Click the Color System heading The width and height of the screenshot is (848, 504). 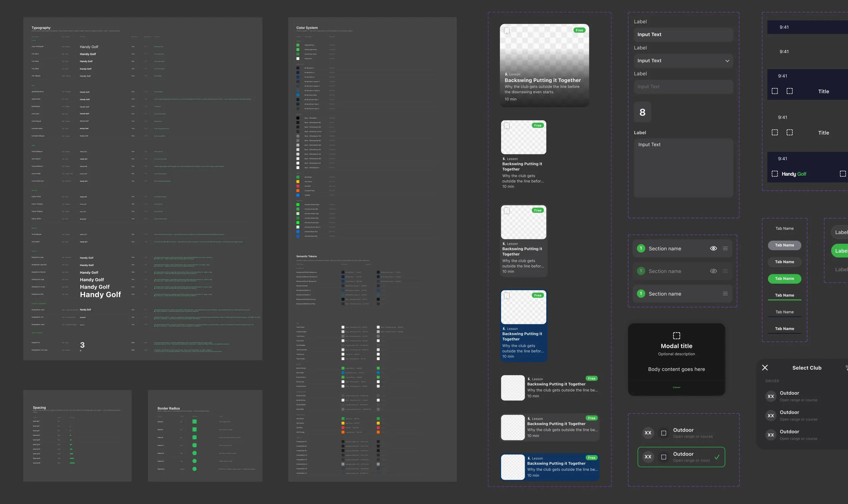pos(307,28)
